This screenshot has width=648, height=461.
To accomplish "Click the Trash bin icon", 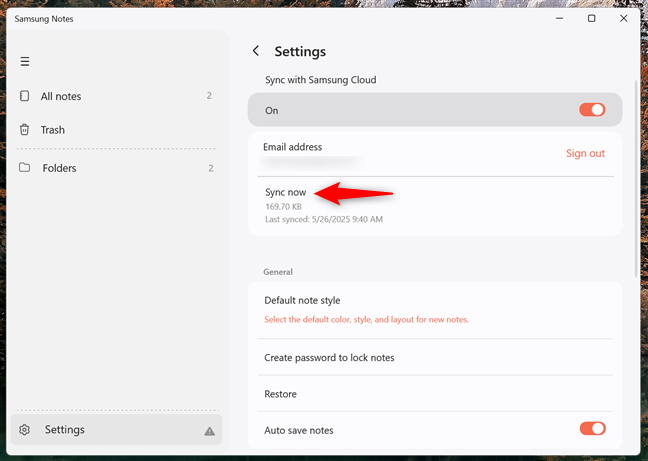I will point(24,130).
